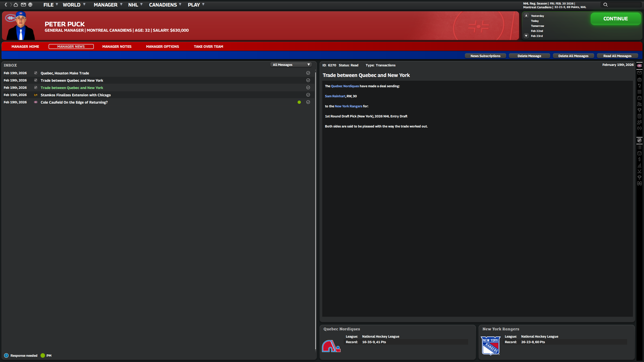Expand the calendar down arrow below Feb 22nd

coord(526,36)
